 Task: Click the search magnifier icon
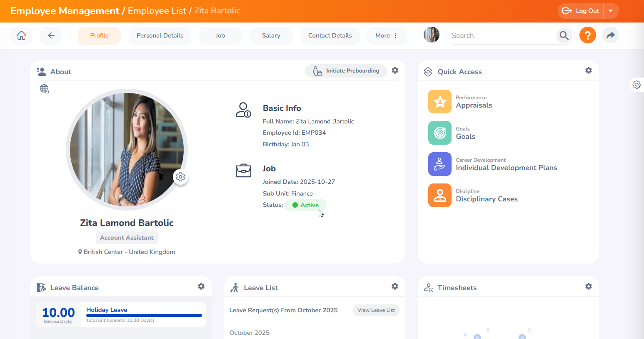point(564,35)
